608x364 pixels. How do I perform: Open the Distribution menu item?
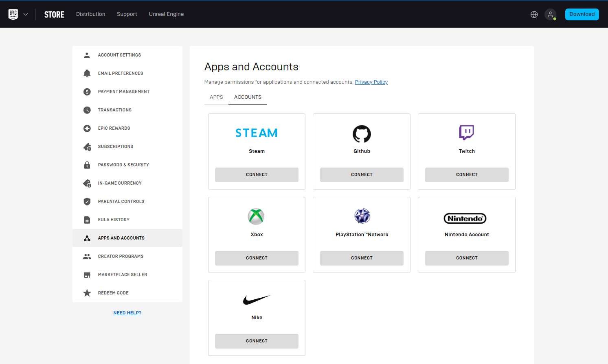click(x=90, y=14)
